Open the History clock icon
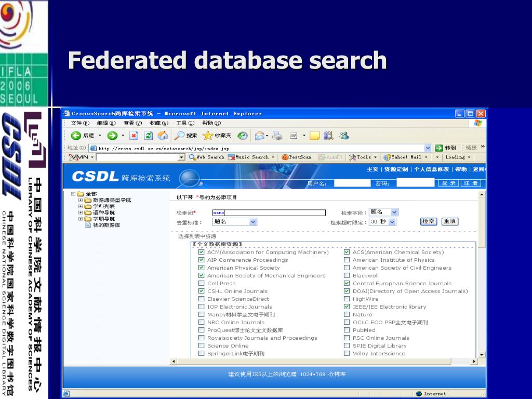 242,136
